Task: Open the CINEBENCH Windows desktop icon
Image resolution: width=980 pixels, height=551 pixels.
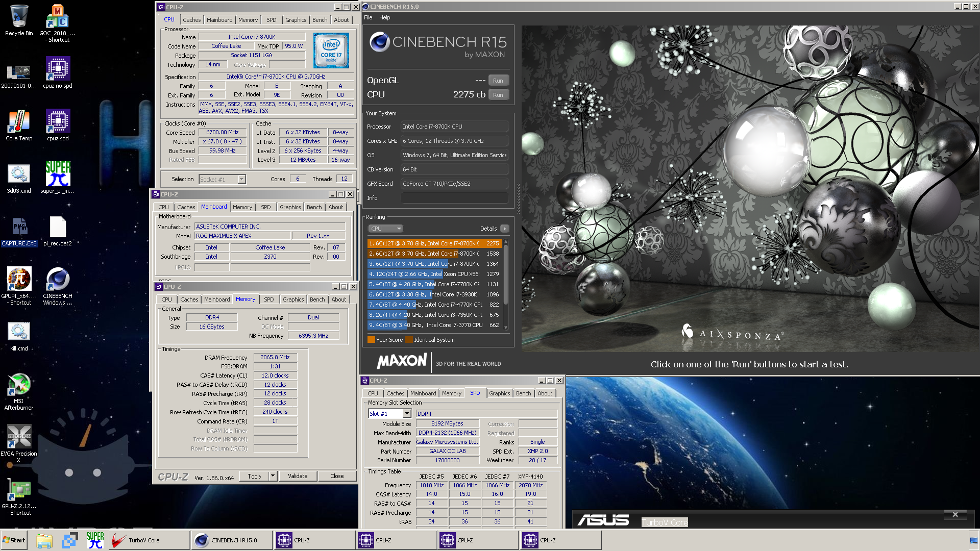Action: pyautogui.click(x=58, y=286)
